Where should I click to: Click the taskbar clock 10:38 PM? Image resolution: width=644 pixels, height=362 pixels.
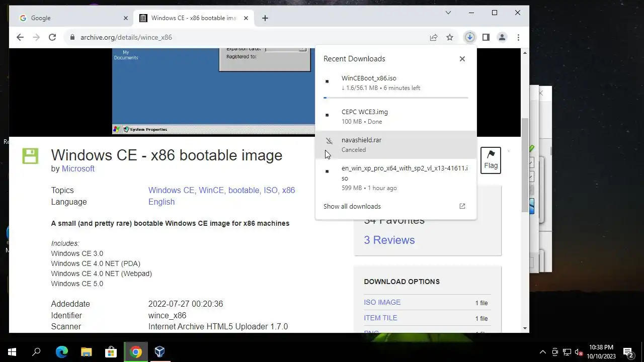[x=601, y=352]
